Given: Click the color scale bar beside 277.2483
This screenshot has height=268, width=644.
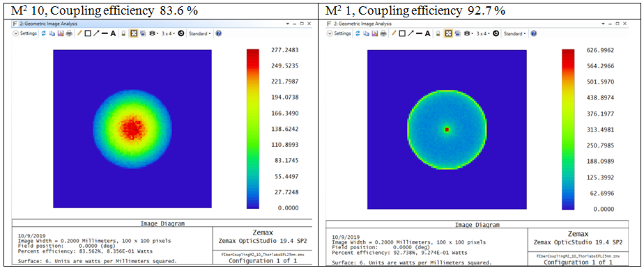Looking at the screenshot, I should pyautogui.click(x=252, y=129).
